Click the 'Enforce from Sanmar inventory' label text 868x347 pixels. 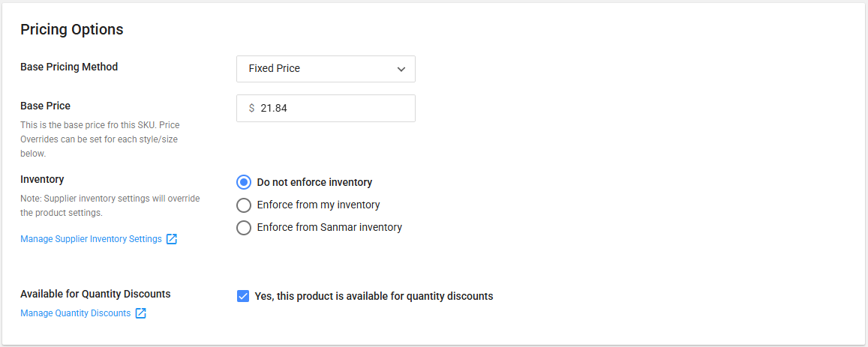click(329, 227)
